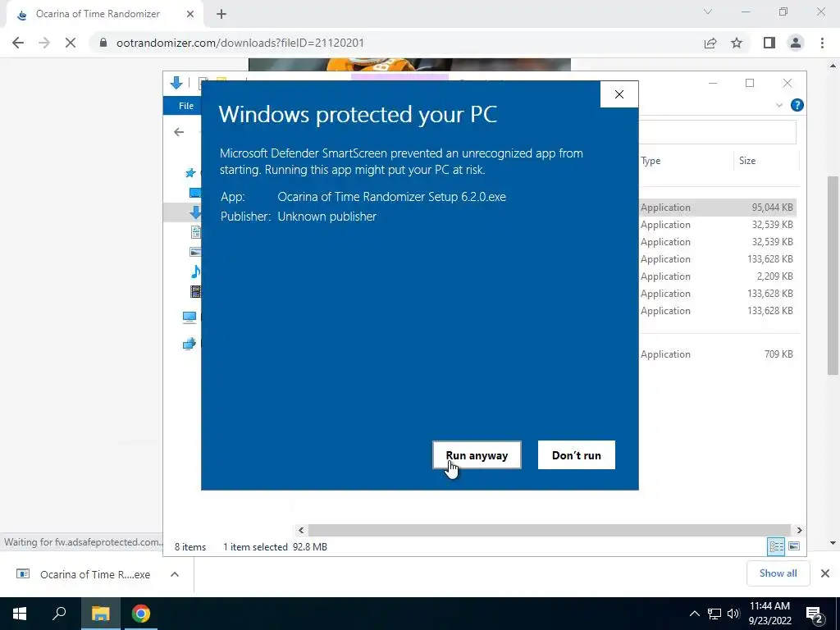Click the site lock padlock icon
Image resolution: width=840 pixels, height=630 pixels.
click(103, 43)
